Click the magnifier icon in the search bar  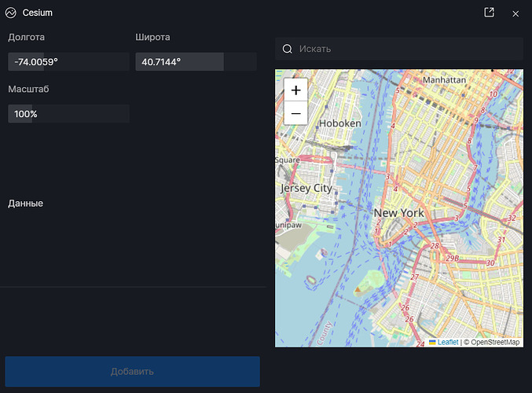point(288,49)
